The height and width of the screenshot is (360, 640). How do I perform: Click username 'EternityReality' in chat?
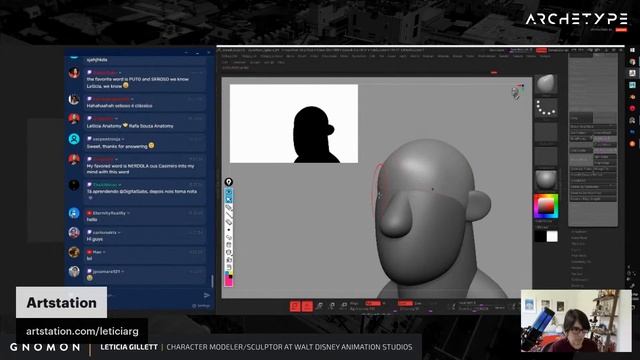109,213
